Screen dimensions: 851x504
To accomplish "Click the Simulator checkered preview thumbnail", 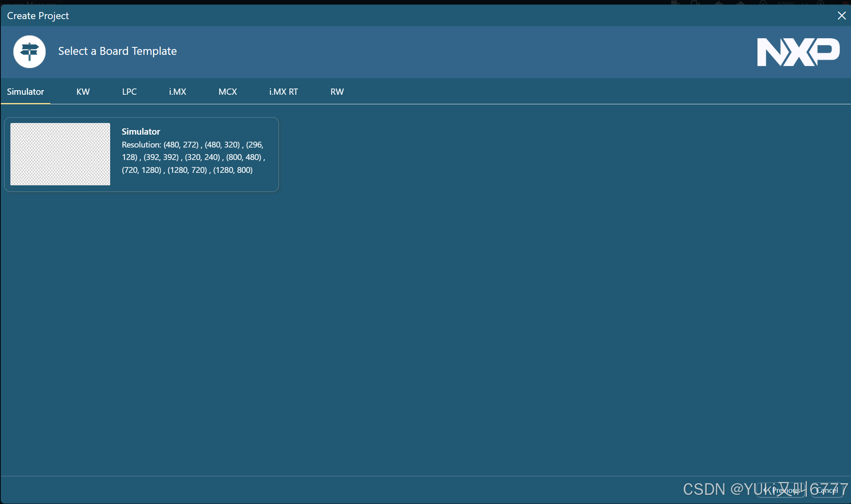I will pos(60,154).
